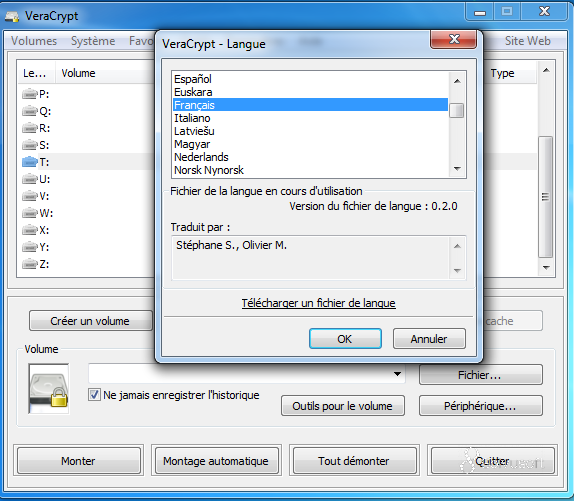The height and width of the screenshot is (501, 574).
Task: Toggle Ne jamais enregistrer l'historique checkbox
Action: (x=94, y=395)
